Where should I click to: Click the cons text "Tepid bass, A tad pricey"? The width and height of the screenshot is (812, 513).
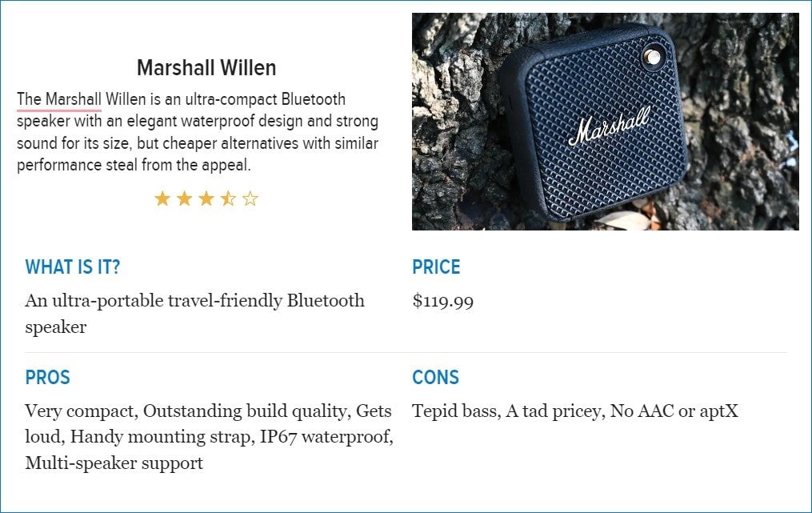pyautogui.click(x=574, y=411)
